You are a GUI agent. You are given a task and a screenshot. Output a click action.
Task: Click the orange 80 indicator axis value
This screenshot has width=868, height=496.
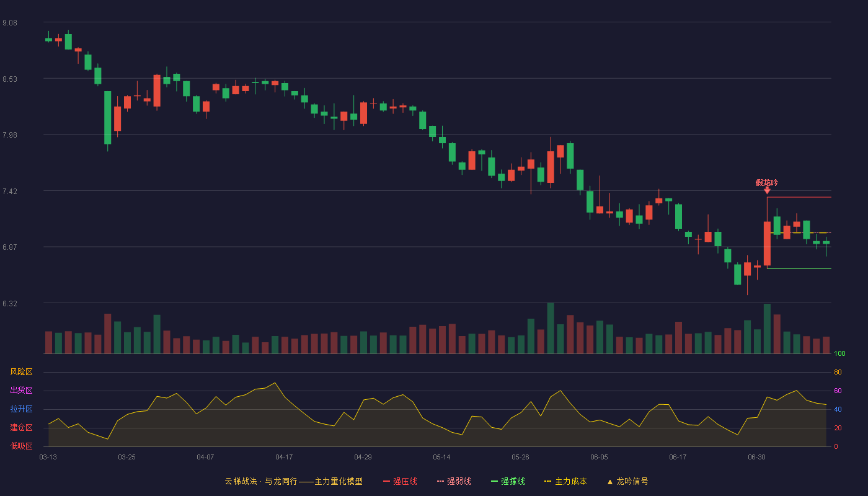(838, 372)
